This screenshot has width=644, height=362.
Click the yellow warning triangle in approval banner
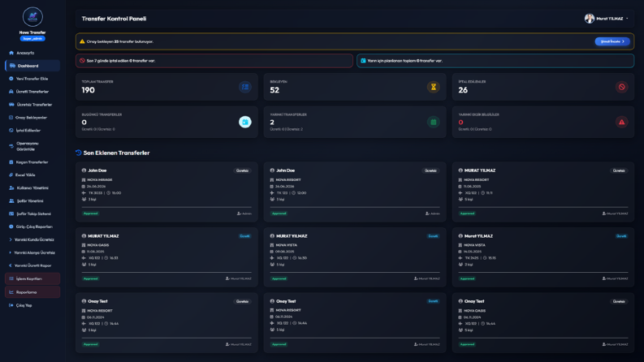click(82, 41)
